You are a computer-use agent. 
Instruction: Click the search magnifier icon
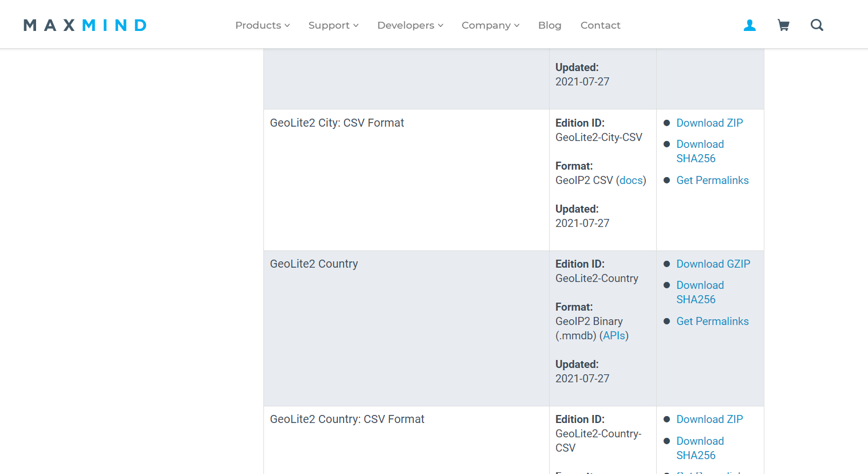(x=817, y=25)
